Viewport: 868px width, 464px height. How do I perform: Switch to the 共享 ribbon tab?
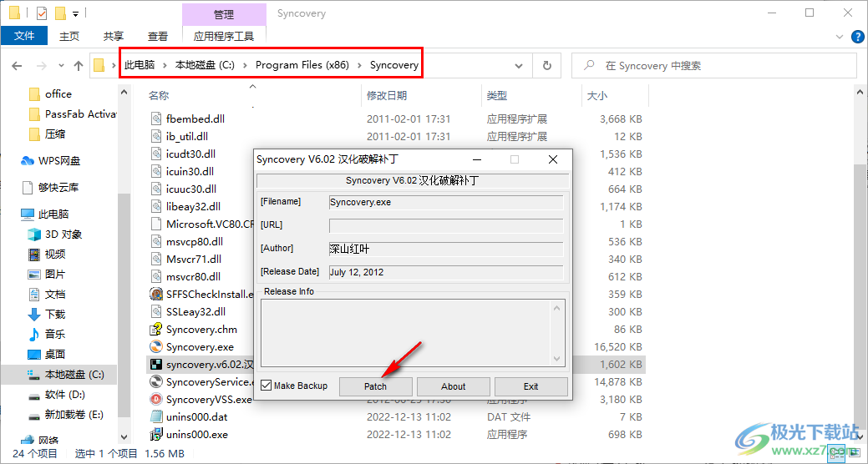[114, 36]
